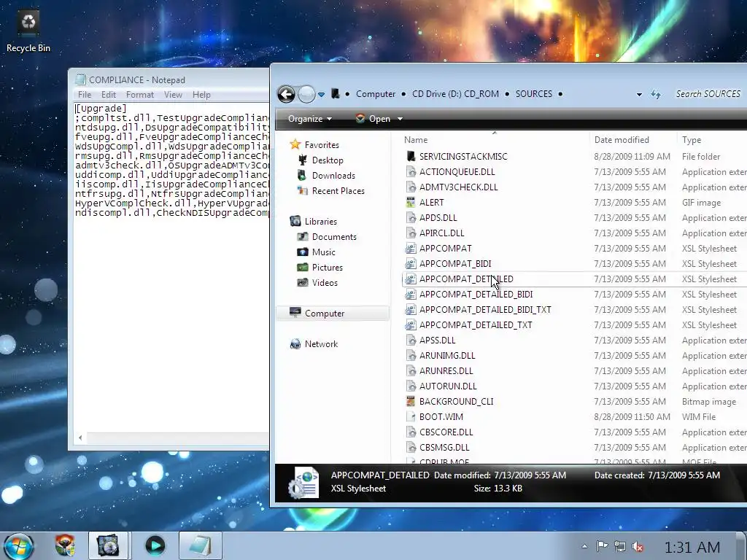Open address bar previous locations dropdown
Screen dimensions: 747x560
[639, 95]
